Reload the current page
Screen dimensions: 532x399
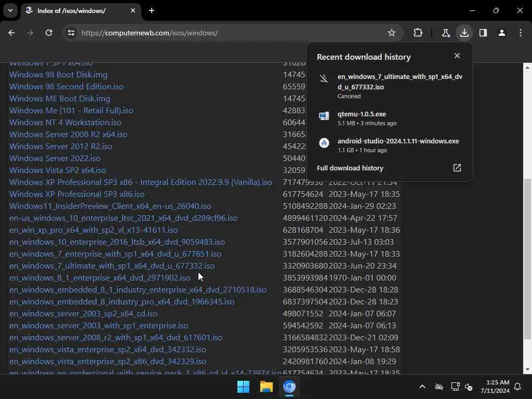click(x=49, y=33)
